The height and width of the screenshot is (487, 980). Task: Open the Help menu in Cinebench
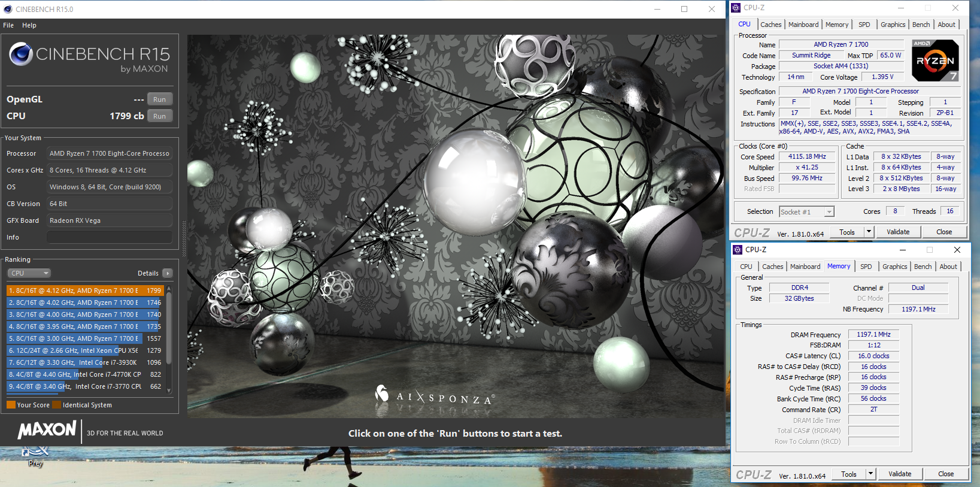pos(29,25)
